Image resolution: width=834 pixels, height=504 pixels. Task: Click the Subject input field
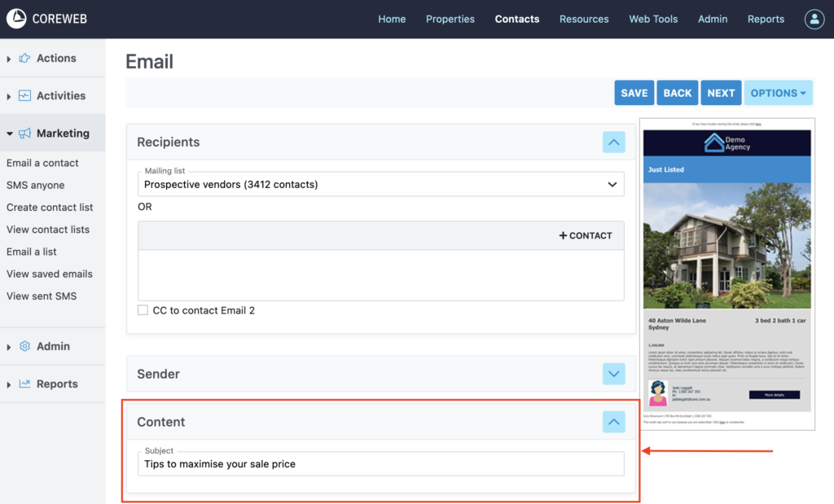click(380, 464)
